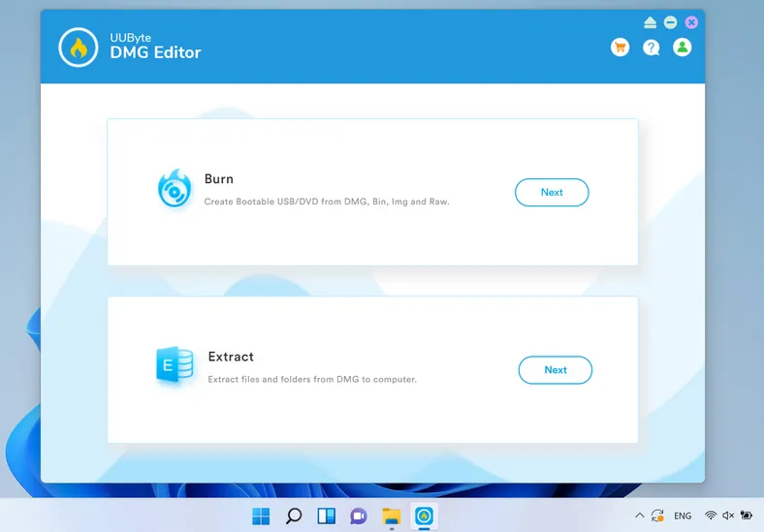Screen dimensions: 764x532
Task: Open the user account icon
Action: [683, 47]
